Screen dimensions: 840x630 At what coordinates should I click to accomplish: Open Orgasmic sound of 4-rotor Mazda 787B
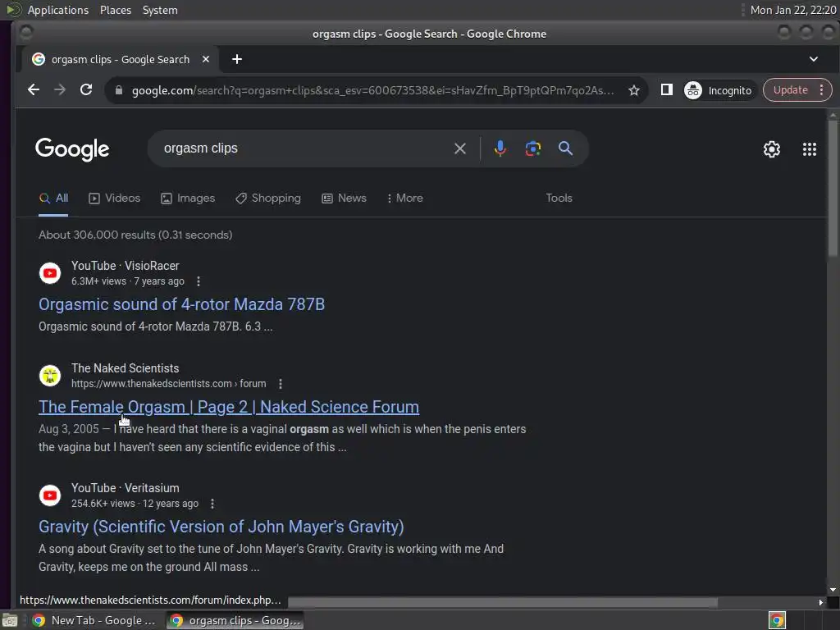pos(181,304)
